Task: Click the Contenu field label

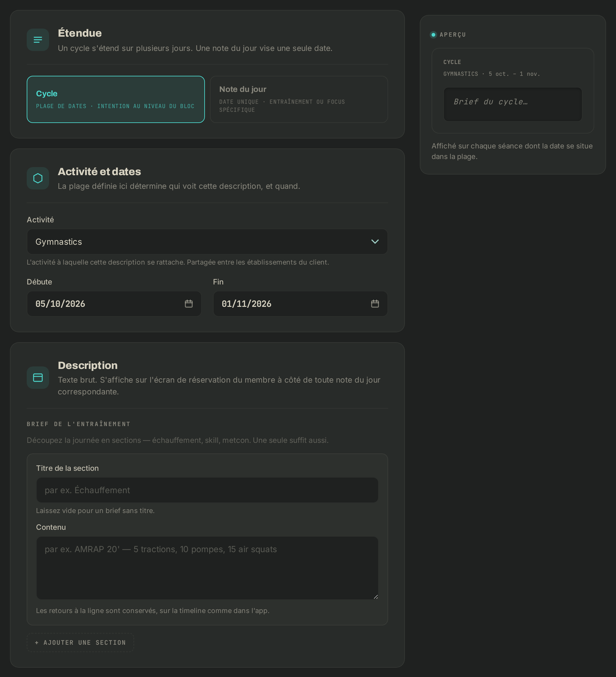Action: coord(51,527)
